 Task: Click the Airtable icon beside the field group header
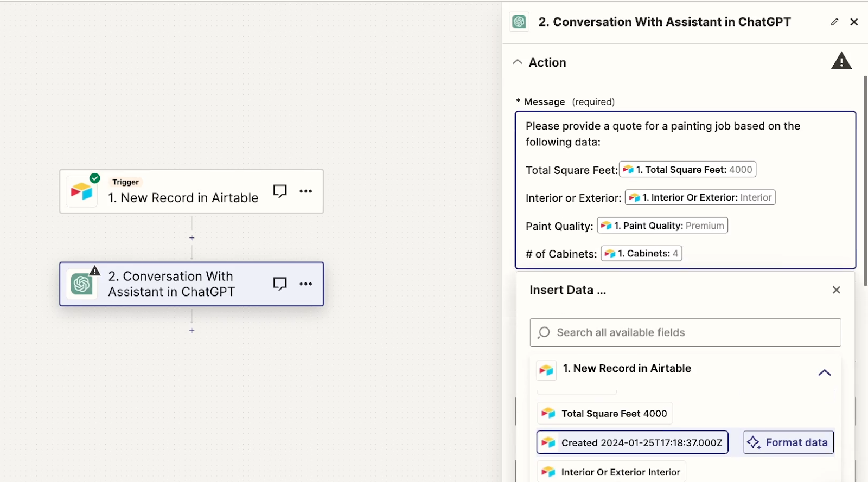546,370
